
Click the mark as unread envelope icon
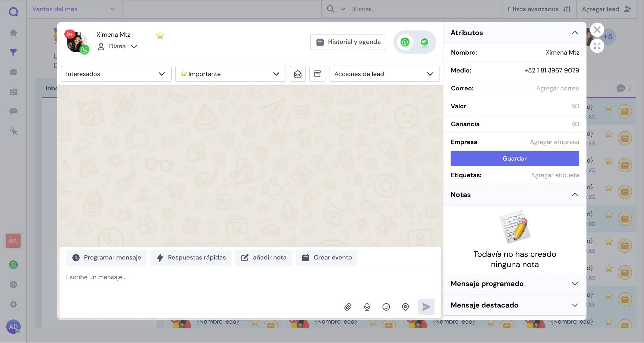[x=298, y=74]
